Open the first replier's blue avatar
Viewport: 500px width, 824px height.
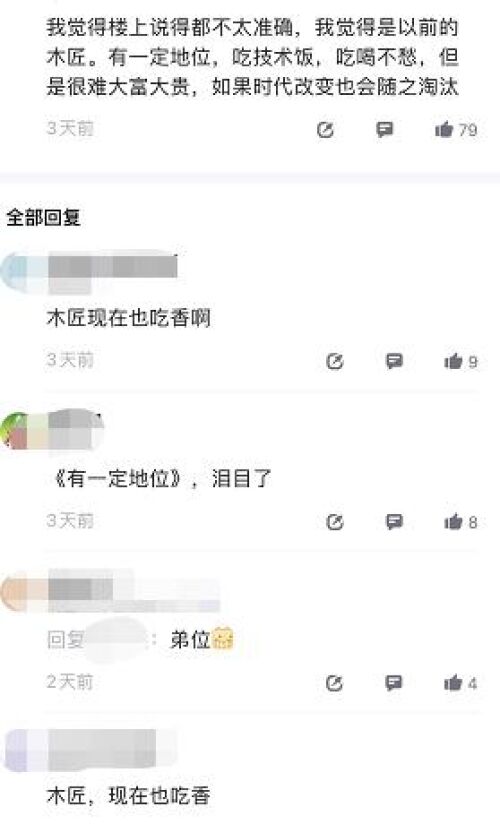pos(15,271)
